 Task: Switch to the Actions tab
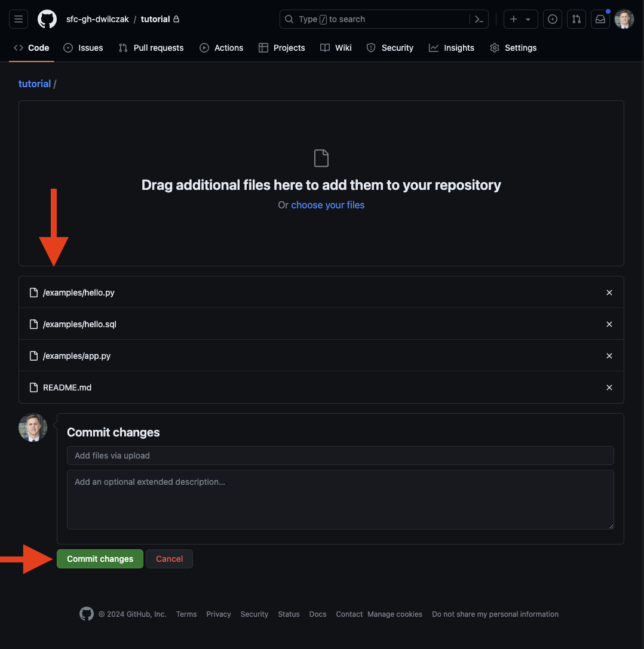[222, 48]
